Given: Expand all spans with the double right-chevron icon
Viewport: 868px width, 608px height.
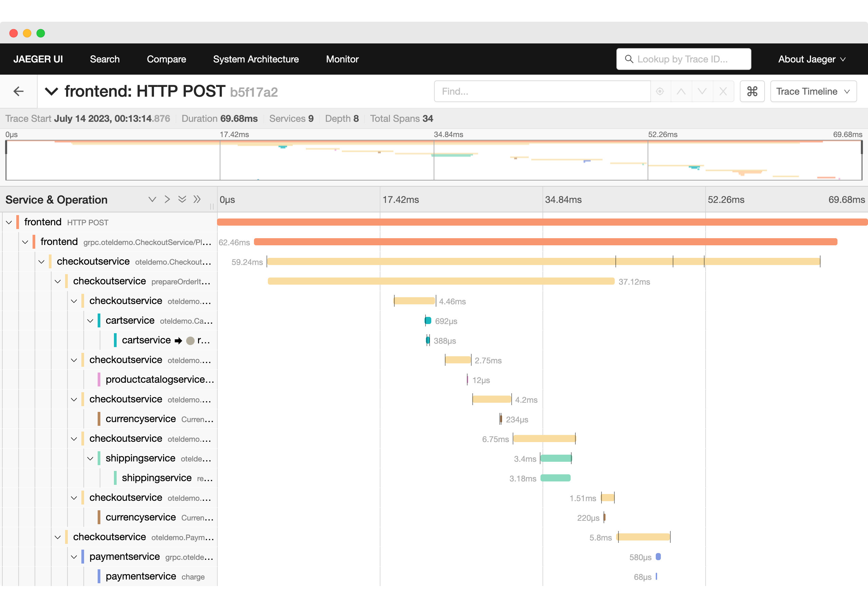Looking at the screenshot, I should coord(197,199).
